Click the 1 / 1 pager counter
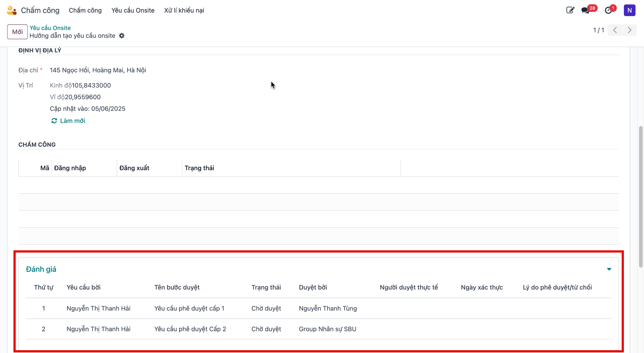644x353 pixels. [x=598, y=30]
